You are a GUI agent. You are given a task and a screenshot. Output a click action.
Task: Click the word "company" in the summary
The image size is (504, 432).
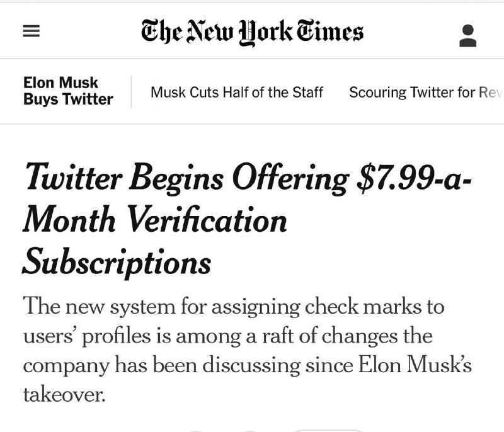(x=66, y=366)
